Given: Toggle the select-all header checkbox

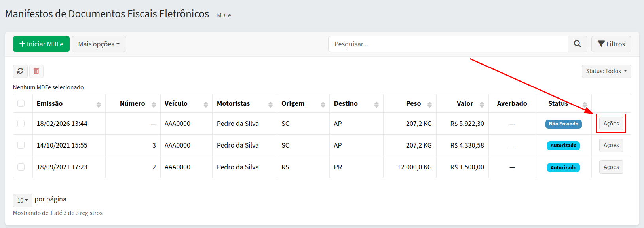Looking at the screenshot, I should coord(21,103).
